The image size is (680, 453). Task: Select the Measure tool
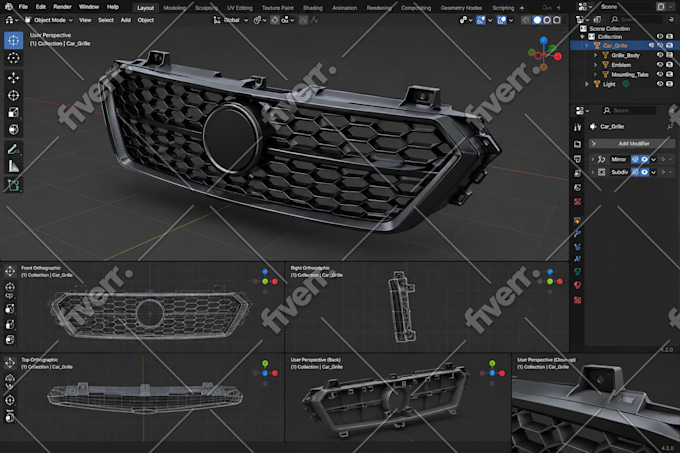(13, 166)
